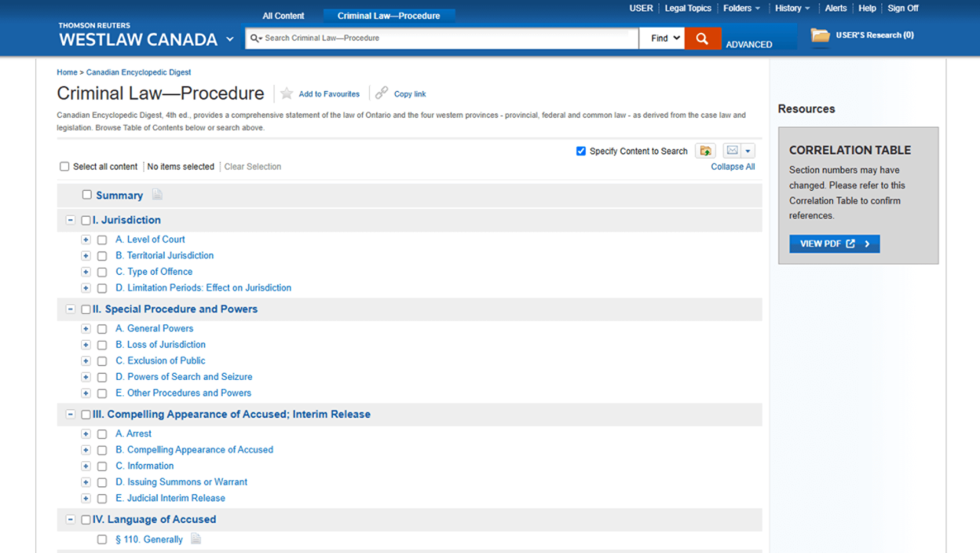The height and width of the screenshot is (553, 980).
Task: Collapse the II. Special Procedure and Powers section
Action: [x=70, y=309]
